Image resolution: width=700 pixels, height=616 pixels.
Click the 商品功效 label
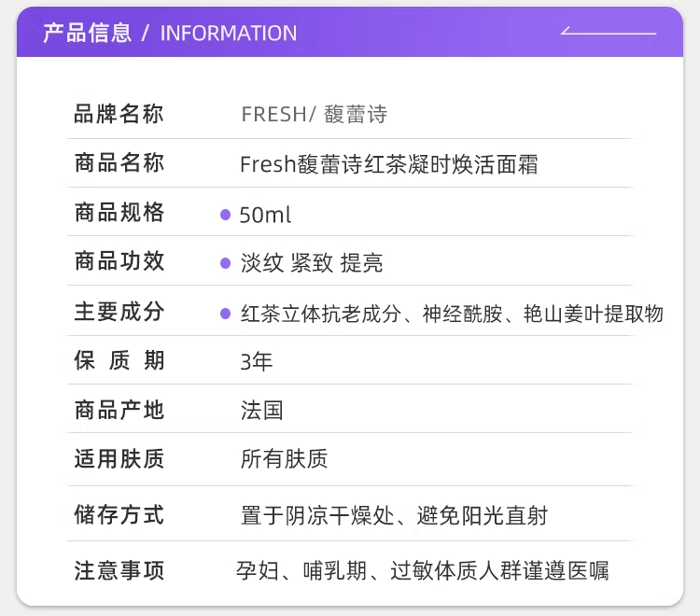click(x=119, y=262)
